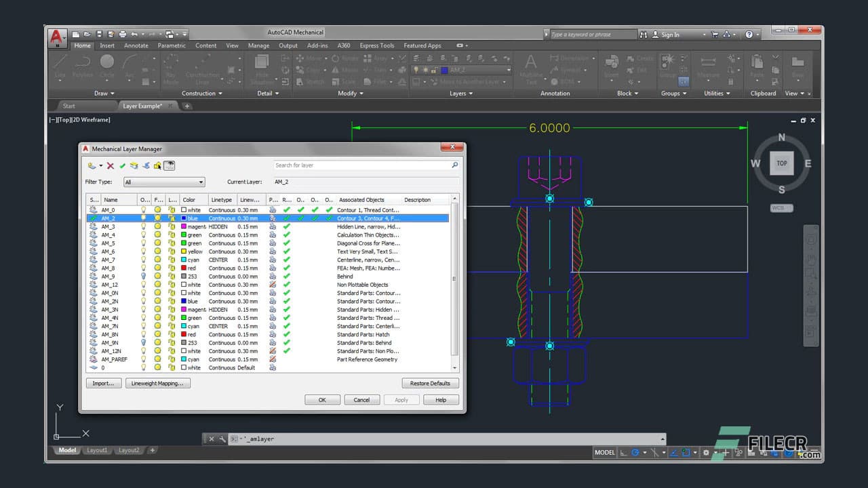Change the color swatch of layer AM_6
Image resolution: width=868 pixels, height=488 pixels.
tap(184, 251)
